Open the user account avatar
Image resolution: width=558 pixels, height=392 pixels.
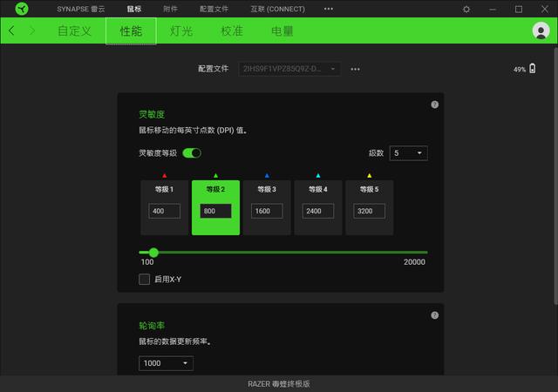(541, 30)
